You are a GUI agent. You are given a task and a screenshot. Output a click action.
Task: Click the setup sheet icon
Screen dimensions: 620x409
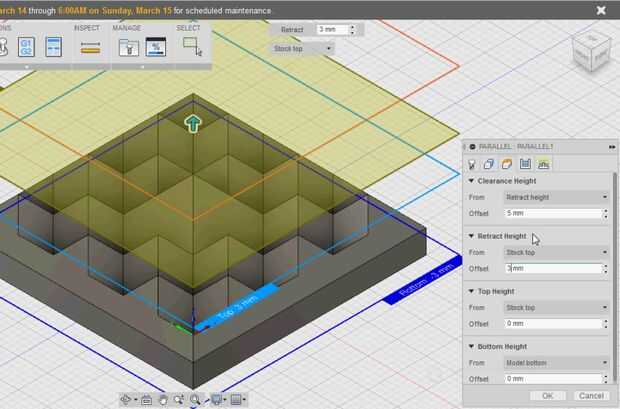click(x=54, y=47)
